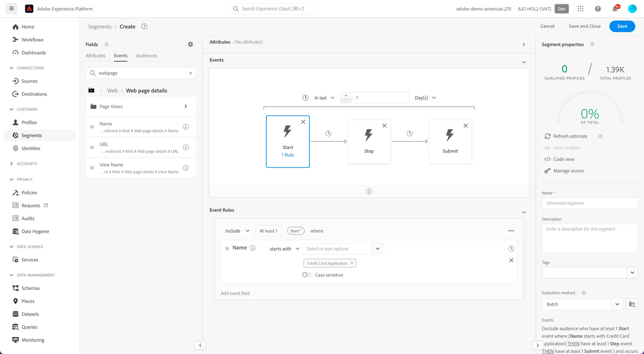Open Code view link
The width and height of the screenshot is (644, 354).
564,159
